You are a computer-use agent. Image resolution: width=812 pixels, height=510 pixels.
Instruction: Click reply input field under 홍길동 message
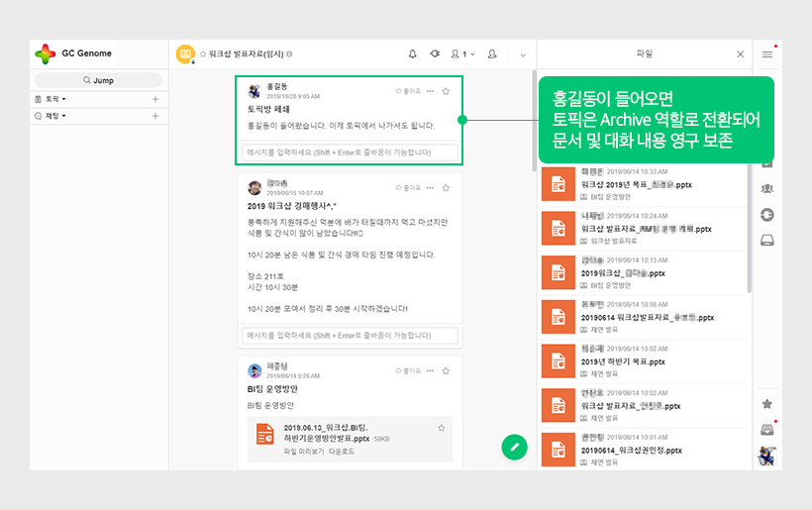coord(350,153)
